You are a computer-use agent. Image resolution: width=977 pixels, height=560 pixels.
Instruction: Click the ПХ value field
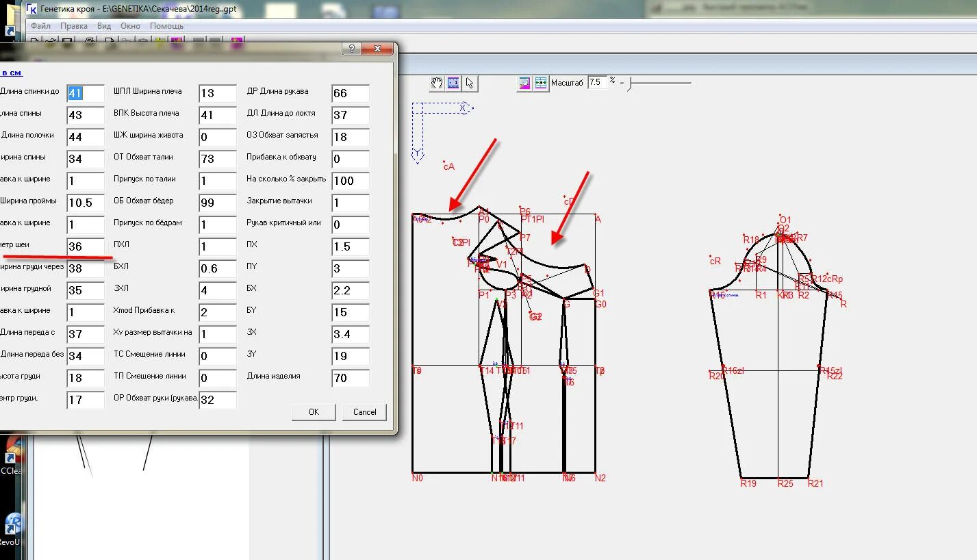point(351,246)
